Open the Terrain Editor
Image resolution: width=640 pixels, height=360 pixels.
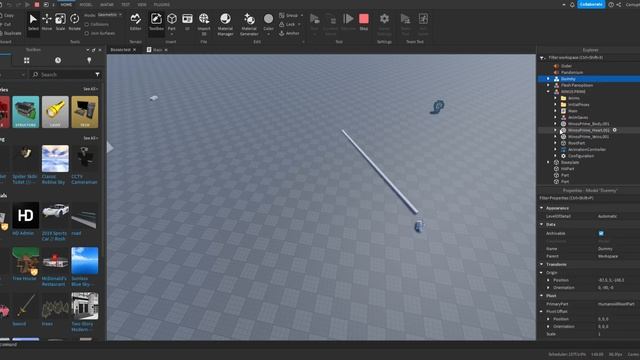coord(136,22)
